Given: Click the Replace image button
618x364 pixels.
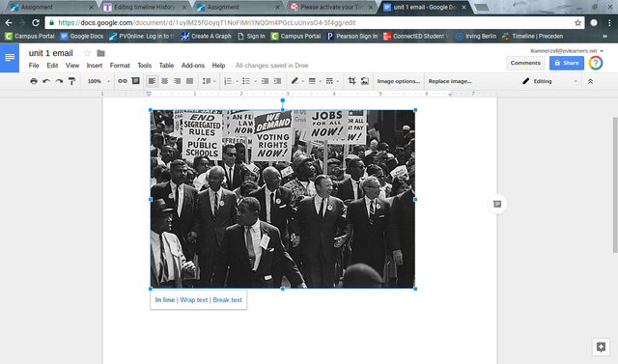Looking at the screenshot, I should click(x=450, y=81).
